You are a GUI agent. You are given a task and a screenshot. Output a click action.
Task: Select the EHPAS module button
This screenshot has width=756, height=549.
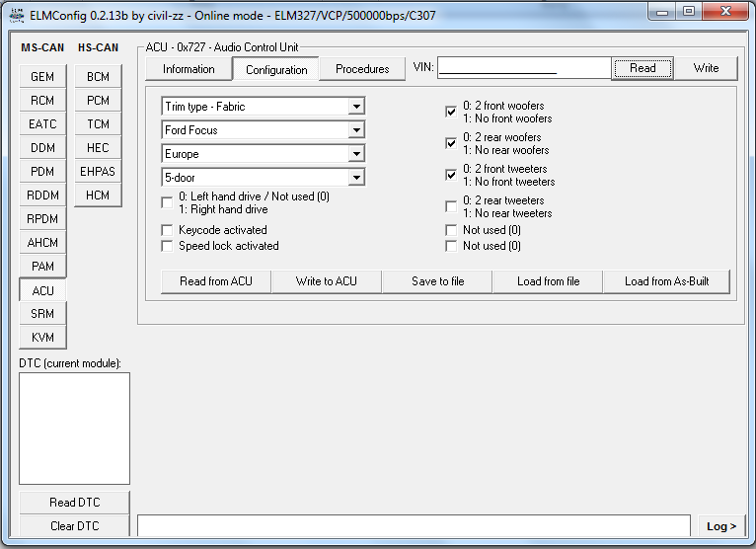point(98,172)
